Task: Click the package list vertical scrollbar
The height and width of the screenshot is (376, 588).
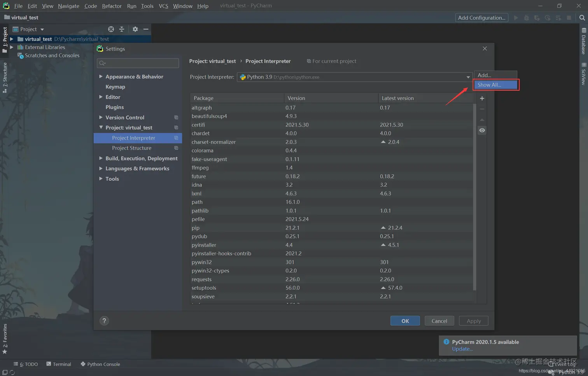Action: (x=474, y=197)
